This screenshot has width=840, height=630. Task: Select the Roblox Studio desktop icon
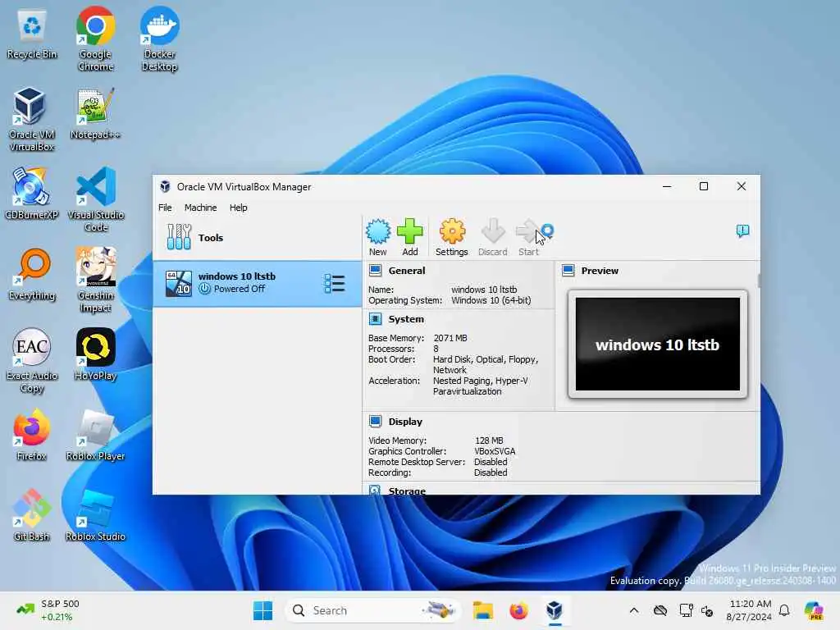click(x=95, y=515)
